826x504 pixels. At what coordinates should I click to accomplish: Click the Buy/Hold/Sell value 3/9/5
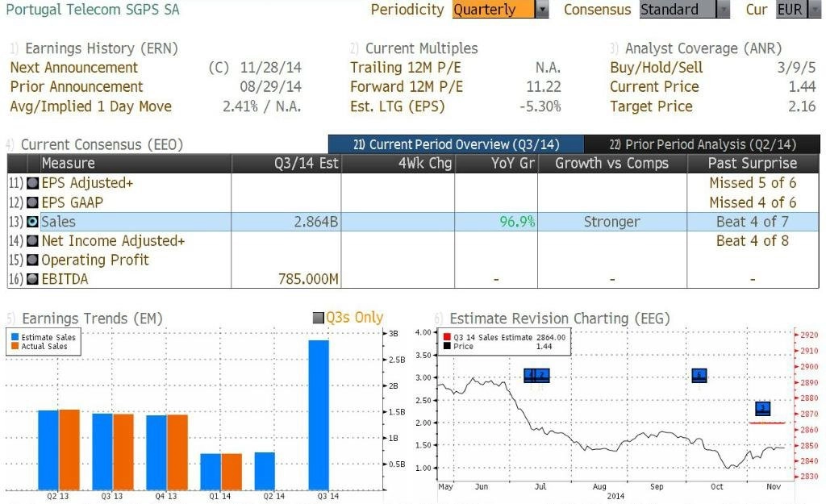click(x=796, y=68)
